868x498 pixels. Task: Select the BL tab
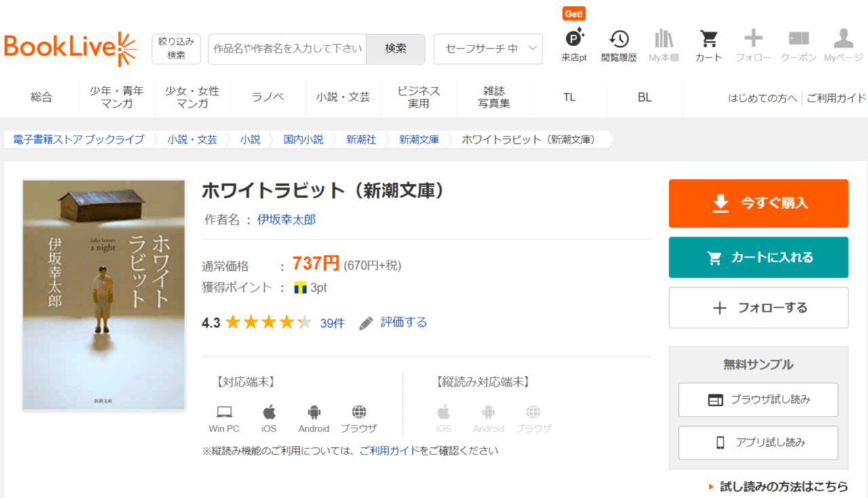[x=645, y=98]
